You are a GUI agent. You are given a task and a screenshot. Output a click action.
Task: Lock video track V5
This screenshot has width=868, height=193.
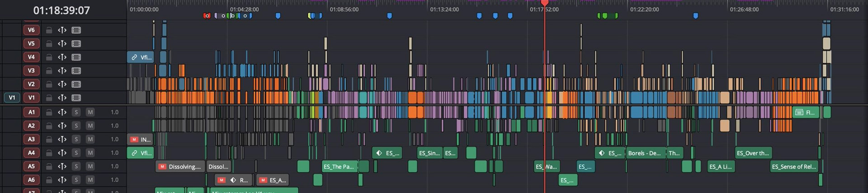coord(49,44)
